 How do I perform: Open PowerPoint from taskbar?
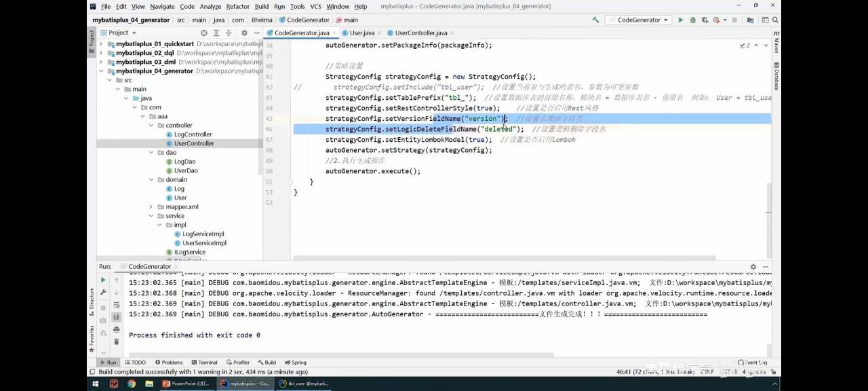[186, 384]
